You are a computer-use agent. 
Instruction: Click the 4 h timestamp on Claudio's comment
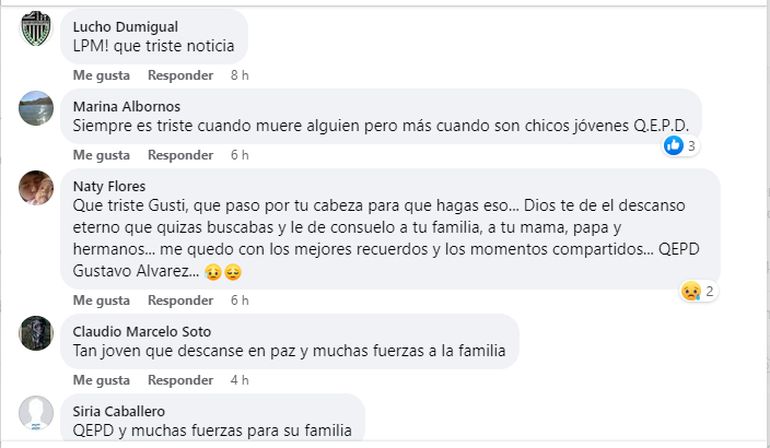click(x=239, y=380)
